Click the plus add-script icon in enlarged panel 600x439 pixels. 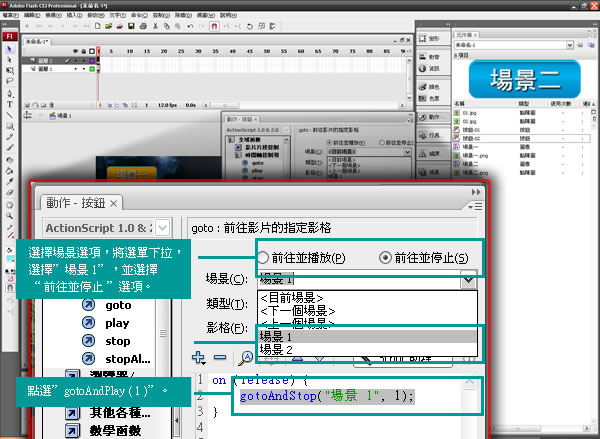tap(198, 357)
